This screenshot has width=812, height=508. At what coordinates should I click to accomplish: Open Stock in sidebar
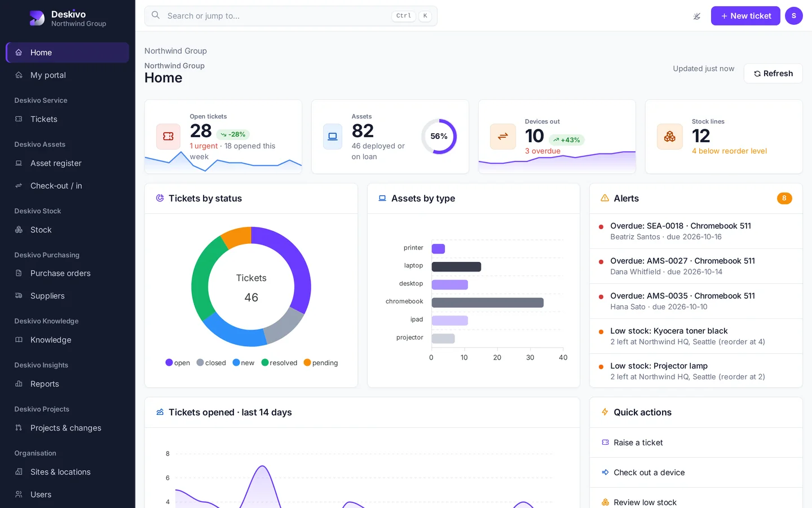click(x=68, y=230)
